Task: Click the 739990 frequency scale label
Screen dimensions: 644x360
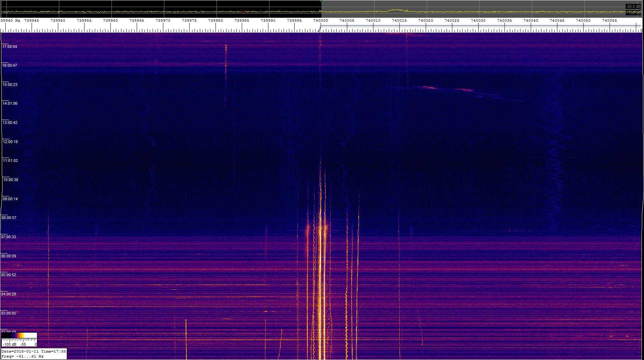Action: [268, 21]
